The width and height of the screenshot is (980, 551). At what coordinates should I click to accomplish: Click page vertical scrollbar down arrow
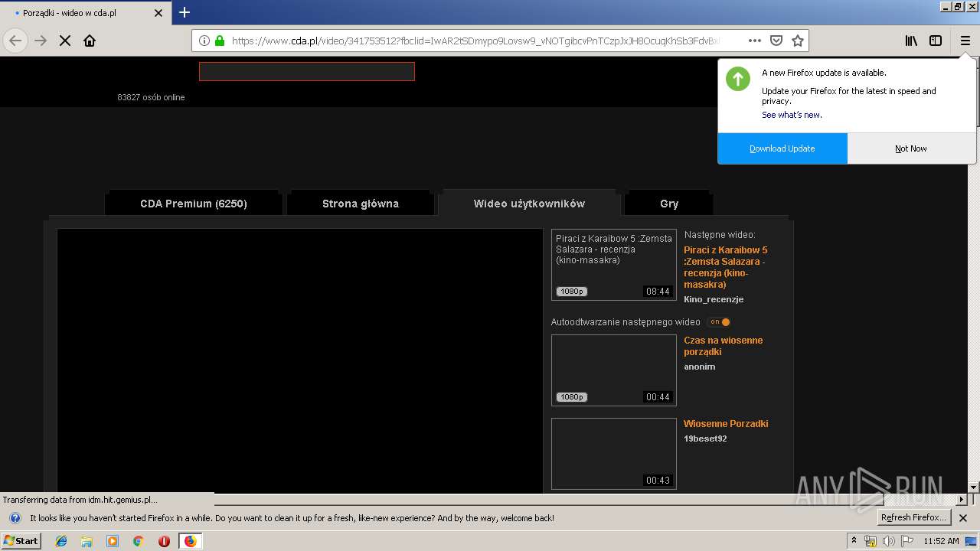[973, 487]
